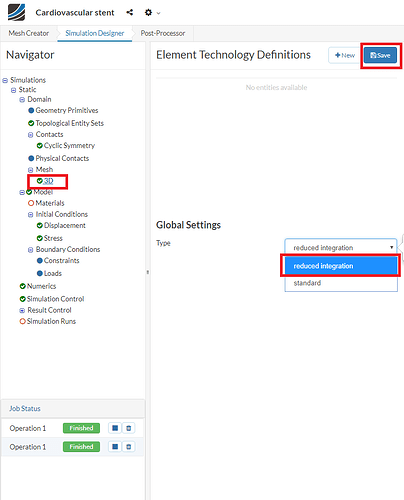Viewport: 404px width, 500px height.
Task: Switch to the Mesh Creator tab
Action: (29, 33)
